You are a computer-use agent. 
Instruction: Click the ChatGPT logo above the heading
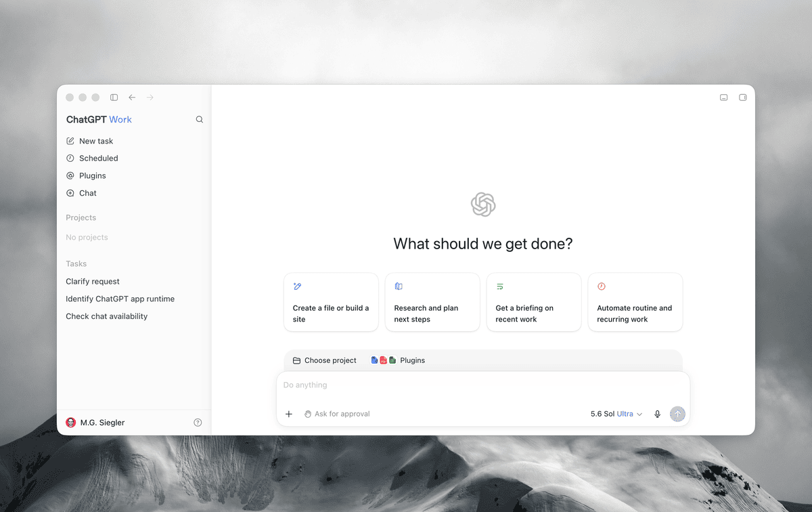click(483, 205)
